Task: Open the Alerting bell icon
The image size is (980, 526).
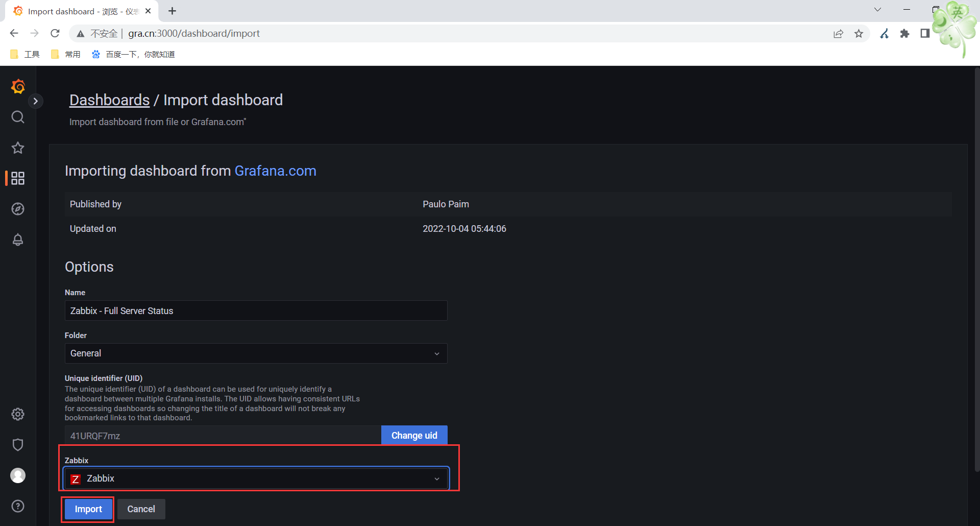Action: coord(18,240)
